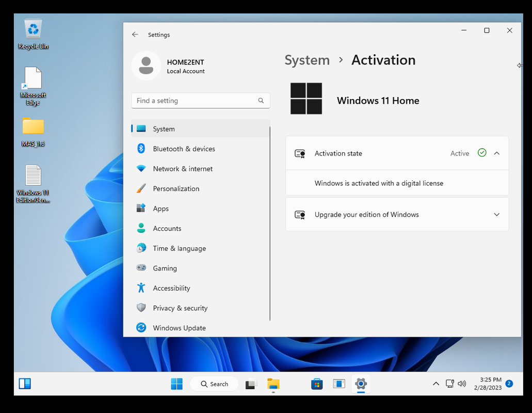The image size is (532, 413).
Task: Open Windows Update settings
Action: (201, 328)
